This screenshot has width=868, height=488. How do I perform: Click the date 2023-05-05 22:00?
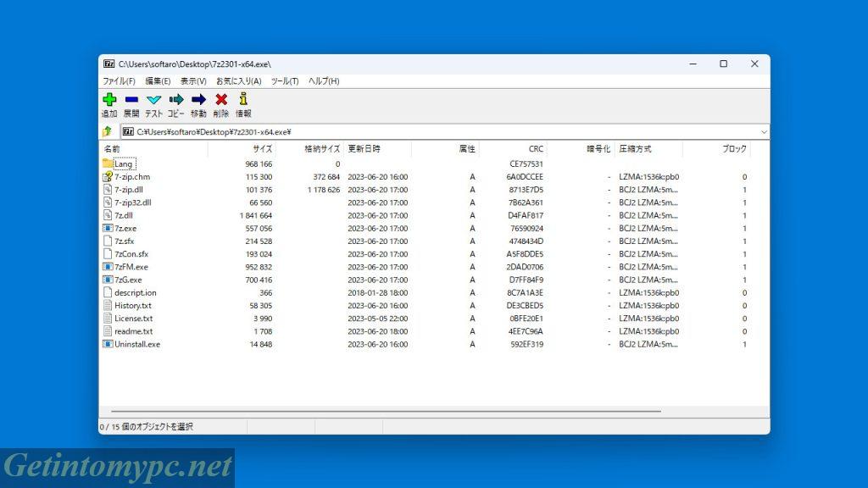(377, 319)
